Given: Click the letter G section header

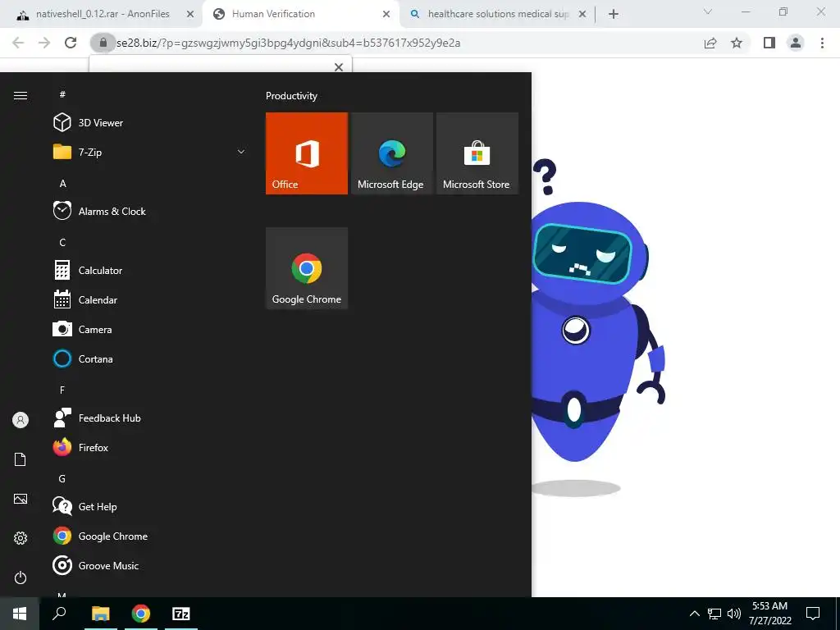Looking at the screenshot, I should pos(62,479).
